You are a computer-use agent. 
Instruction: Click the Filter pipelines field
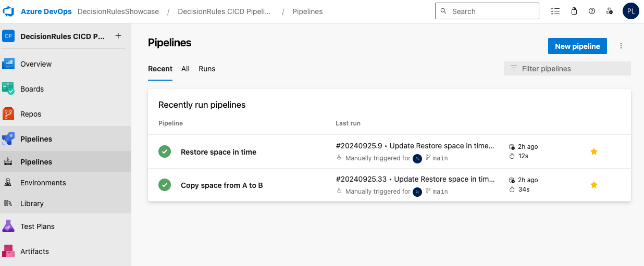(567, 69)
